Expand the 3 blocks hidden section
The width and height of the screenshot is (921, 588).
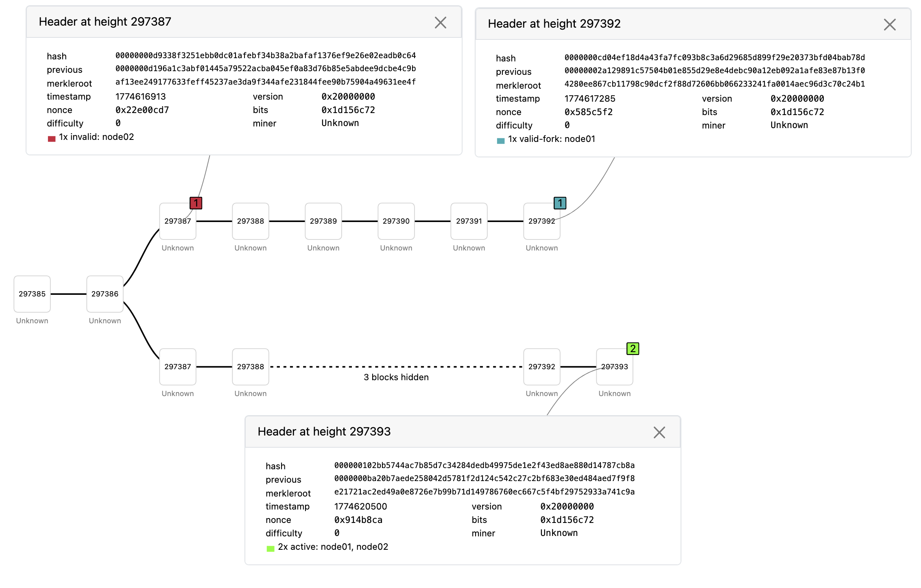coord(396,377)
